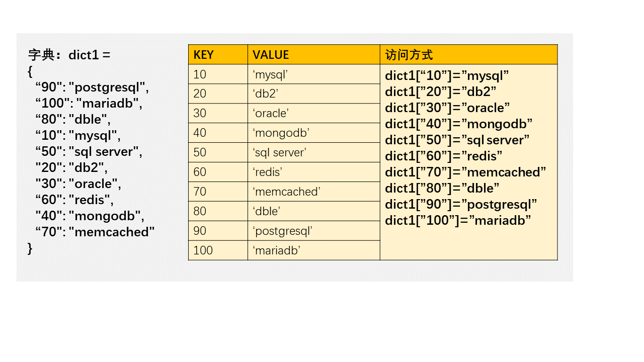Select the KEY cell 100
Image resolution: width=644 pixels, height=362 pixels.
[x=218, y=250]
